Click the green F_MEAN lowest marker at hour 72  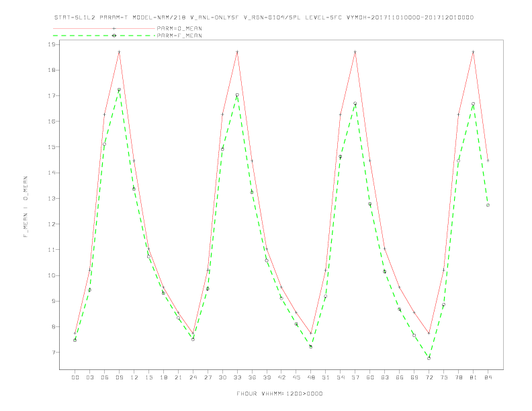(429, 358)
